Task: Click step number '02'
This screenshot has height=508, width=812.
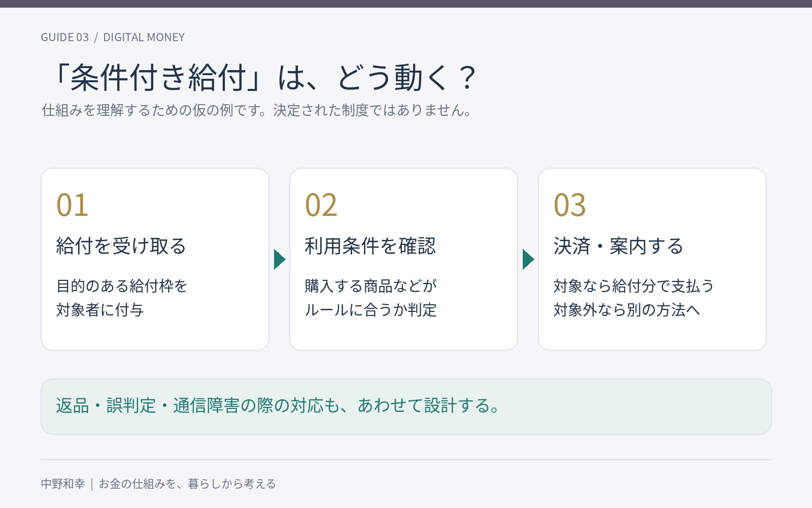Action: [x=321, y=205]
